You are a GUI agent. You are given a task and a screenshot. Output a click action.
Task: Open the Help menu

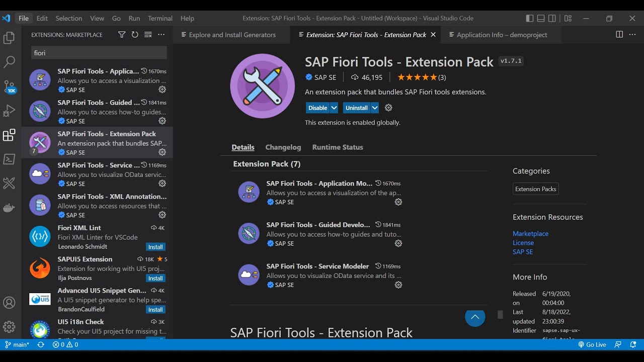pyautogui.click(x=187, y=18)
